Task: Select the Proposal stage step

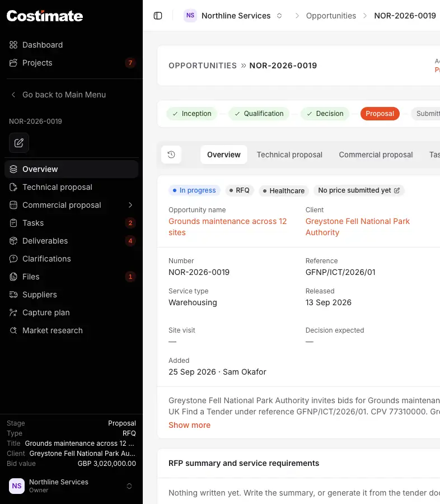Action: coord(380,114)
